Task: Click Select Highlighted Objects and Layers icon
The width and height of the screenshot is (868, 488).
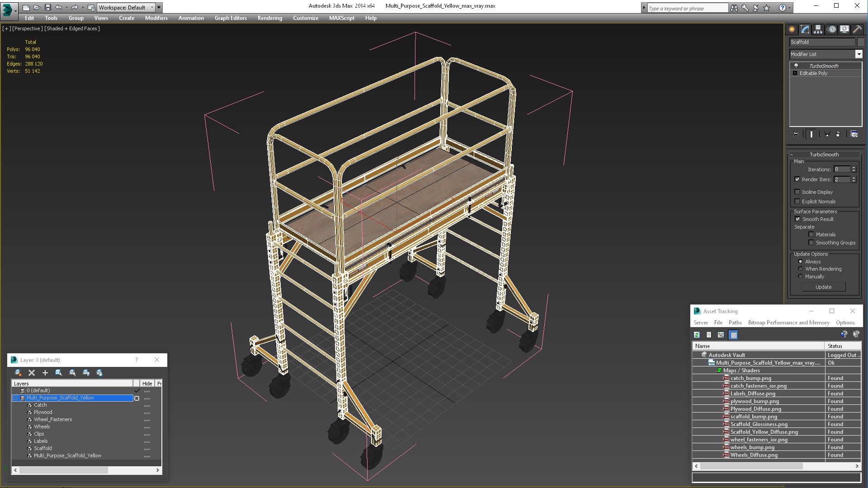Action: [x=59, y=373]
